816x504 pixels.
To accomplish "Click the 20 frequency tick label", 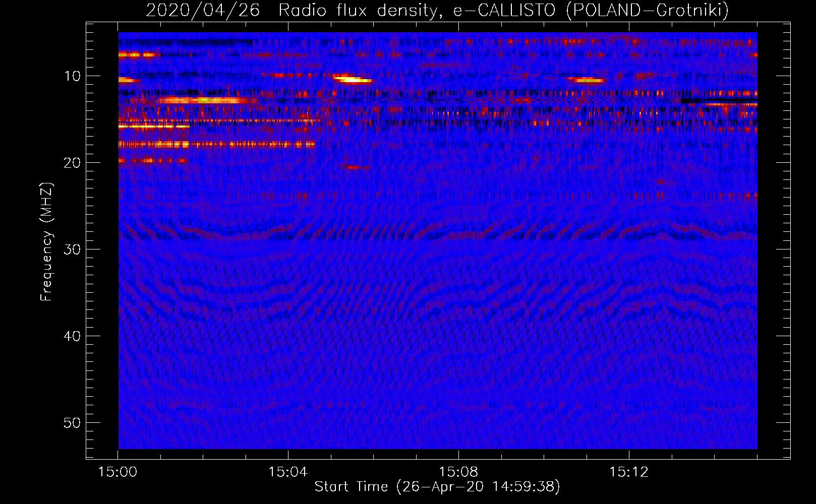I will [72, 163].
